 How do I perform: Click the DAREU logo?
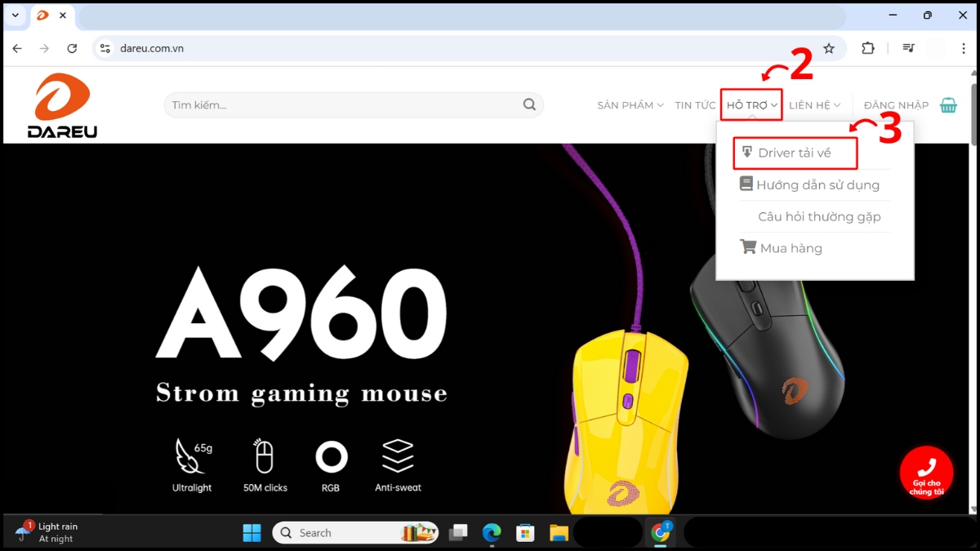point(62,105)
